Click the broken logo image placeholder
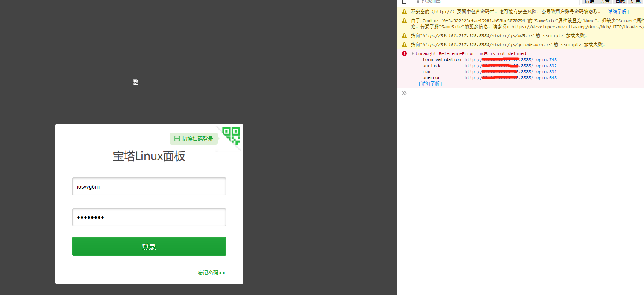The width and height of the screenshot is (644, 295). pos(149,95)
